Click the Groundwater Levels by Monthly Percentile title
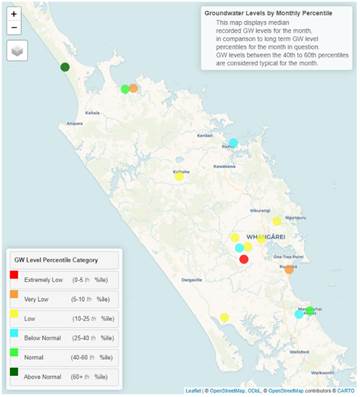This screenshot has width=360, height=397. pos(268,13)
